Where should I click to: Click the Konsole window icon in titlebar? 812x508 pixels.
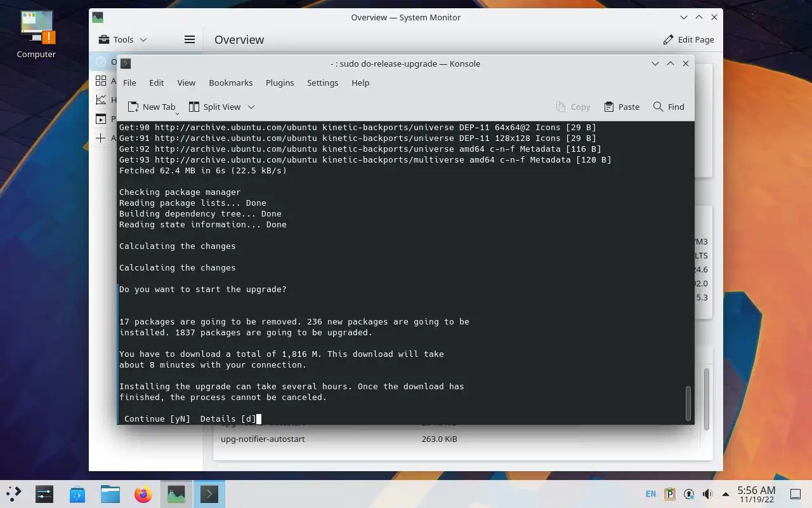126,63
